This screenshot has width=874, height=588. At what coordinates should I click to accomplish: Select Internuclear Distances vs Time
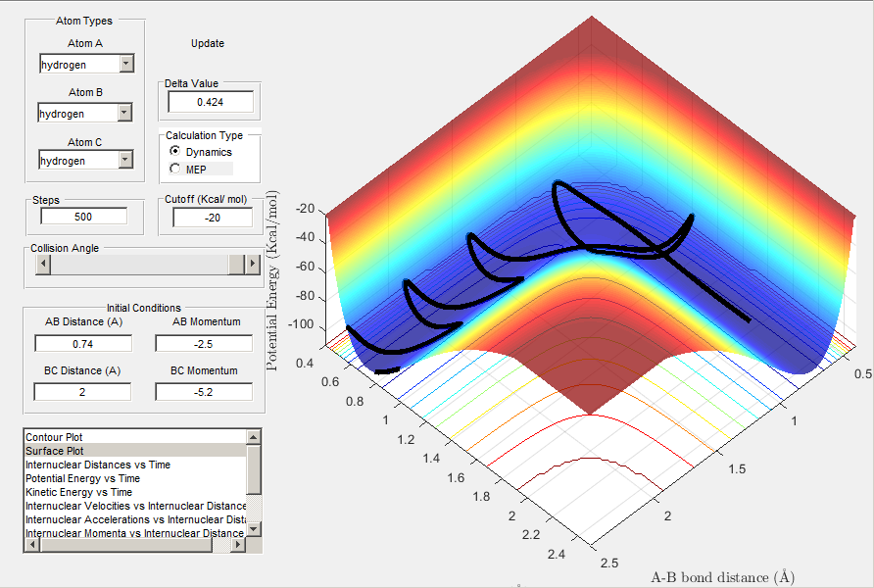(x=135, y=465)
